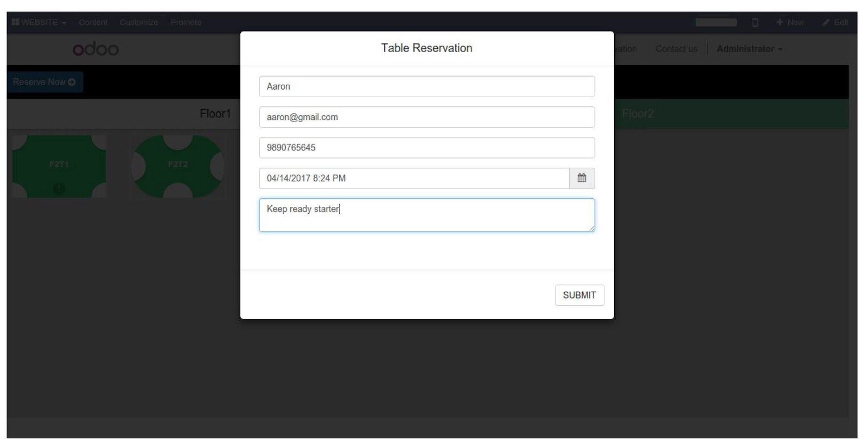
Task: Open the Content menu
Action: pos(93,22)
